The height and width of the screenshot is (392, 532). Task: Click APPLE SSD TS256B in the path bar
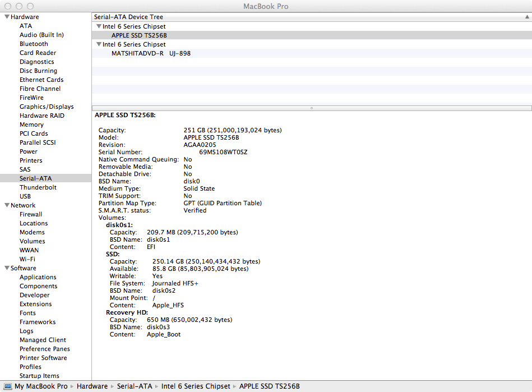point(270,386)
